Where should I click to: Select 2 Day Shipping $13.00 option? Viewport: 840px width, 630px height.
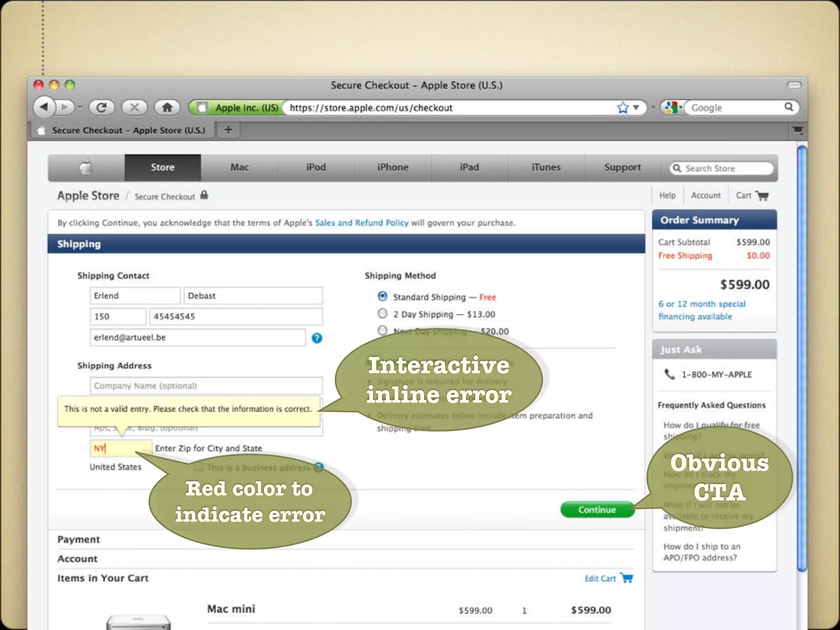click(382, 313)
